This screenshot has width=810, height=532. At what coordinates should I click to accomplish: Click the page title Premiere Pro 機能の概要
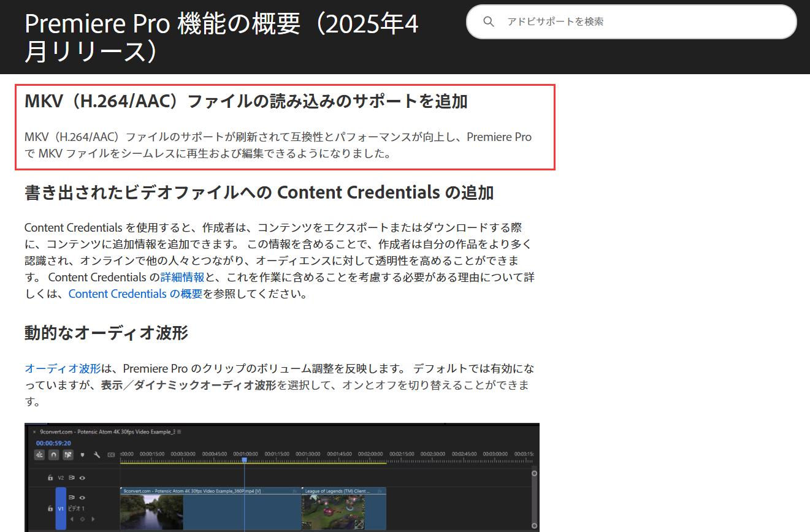pos(221,37)
